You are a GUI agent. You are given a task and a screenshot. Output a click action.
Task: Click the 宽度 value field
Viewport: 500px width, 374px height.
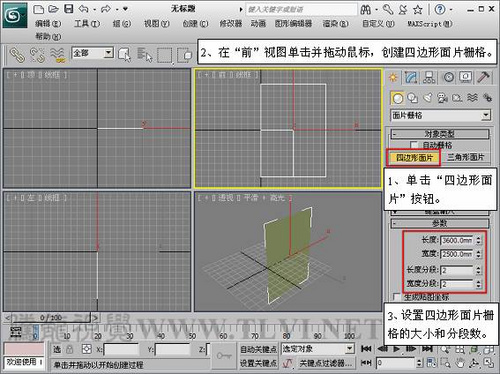tap(457, 254)
